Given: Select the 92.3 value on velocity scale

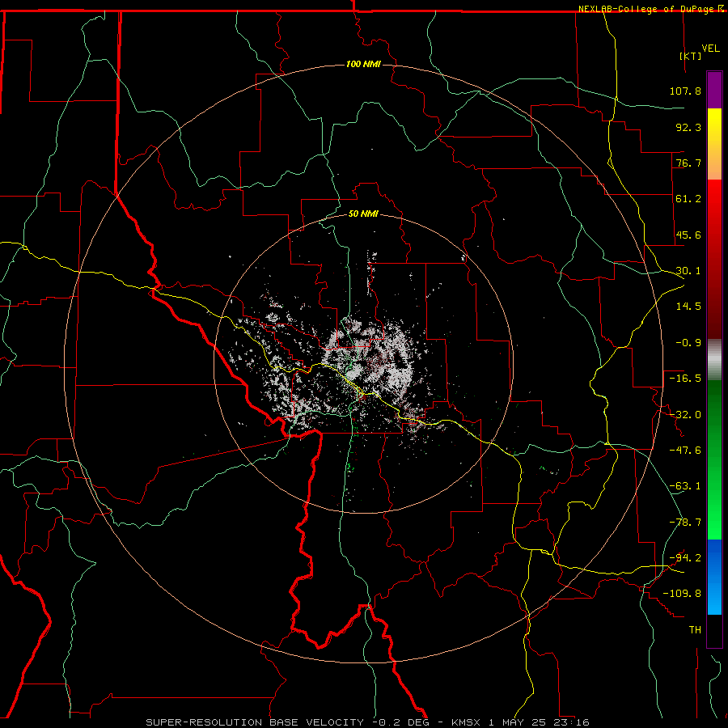Looking at the screenshot, I should tap(688, 127).
